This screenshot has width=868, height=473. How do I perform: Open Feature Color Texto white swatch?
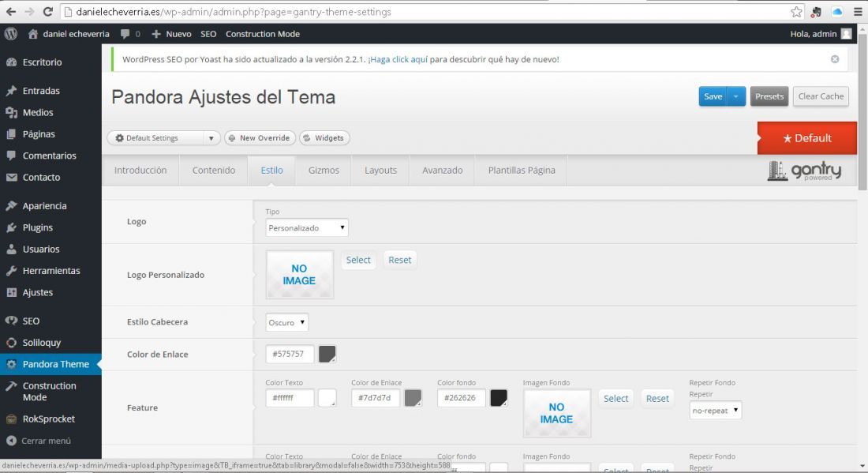click(327, 398)
